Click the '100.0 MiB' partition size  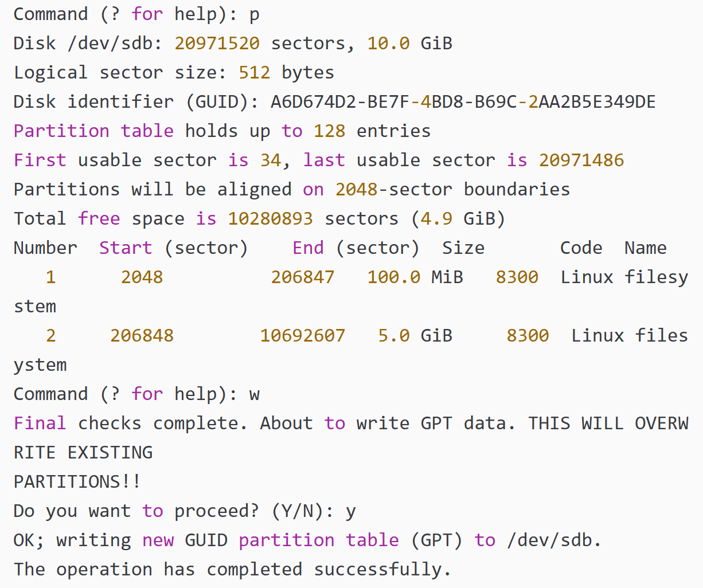pos(415,277)
